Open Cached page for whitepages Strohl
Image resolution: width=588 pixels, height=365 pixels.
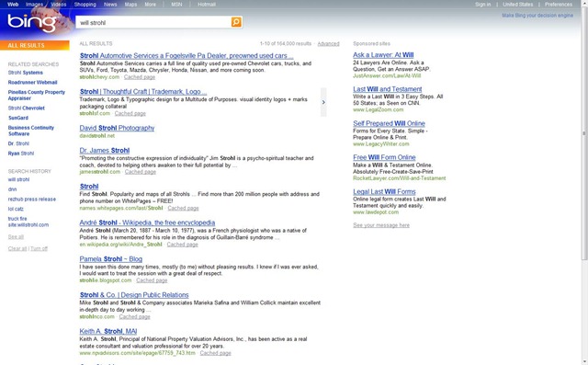click(x=183, y=208)
